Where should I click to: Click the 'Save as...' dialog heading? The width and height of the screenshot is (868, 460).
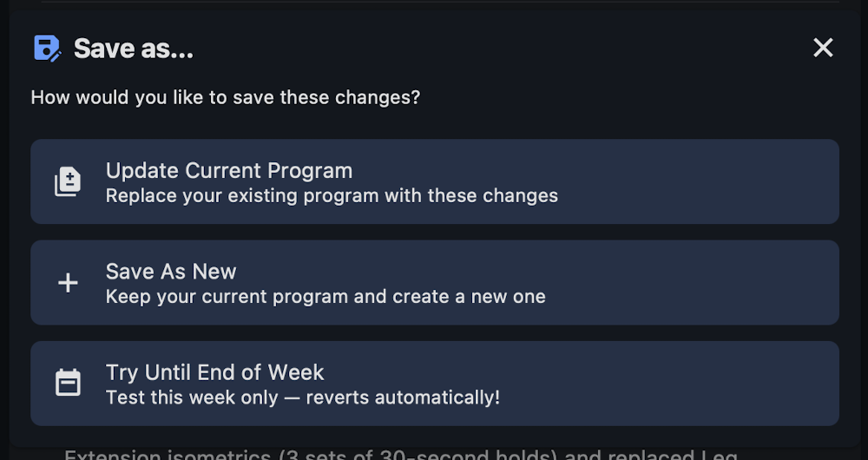[x=134, y=49]
